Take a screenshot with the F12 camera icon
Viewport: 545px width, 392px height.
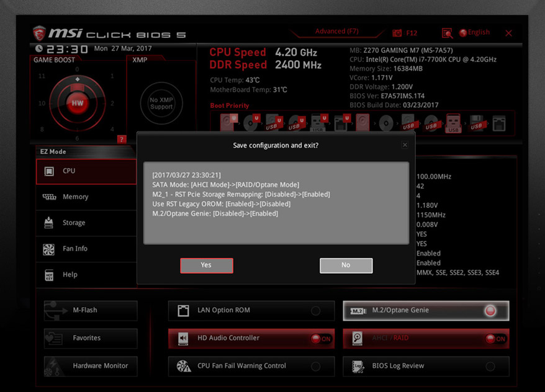click(397, 33)
